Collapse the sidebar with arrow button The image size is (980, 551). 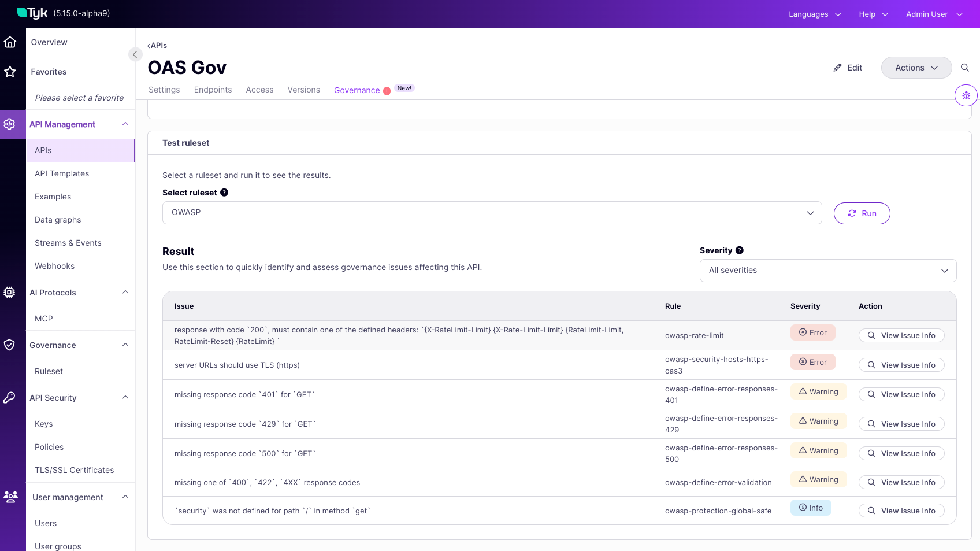[x=135, y=54]
